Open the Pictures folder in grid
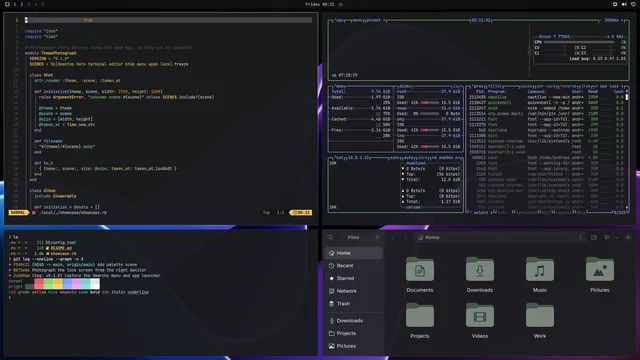640x360 pixels. (x=600, y=275)
